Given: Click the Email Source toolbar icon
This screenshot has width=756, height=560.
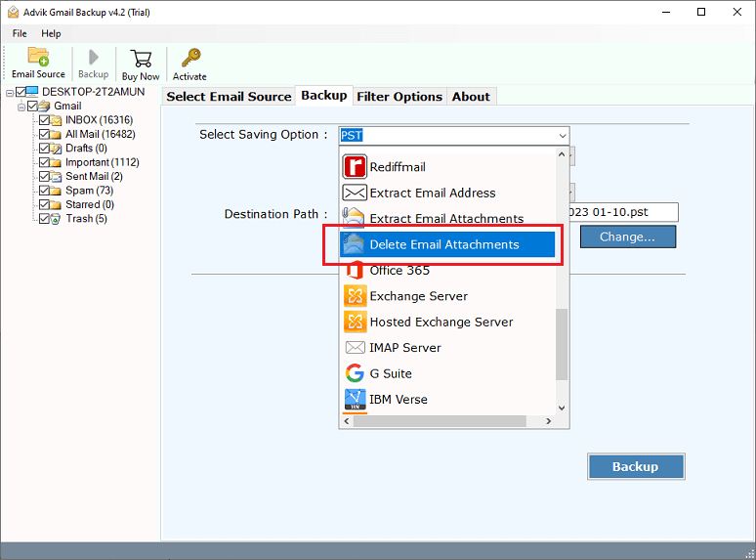Looking at the screenshot, I should tap(38, 57).
